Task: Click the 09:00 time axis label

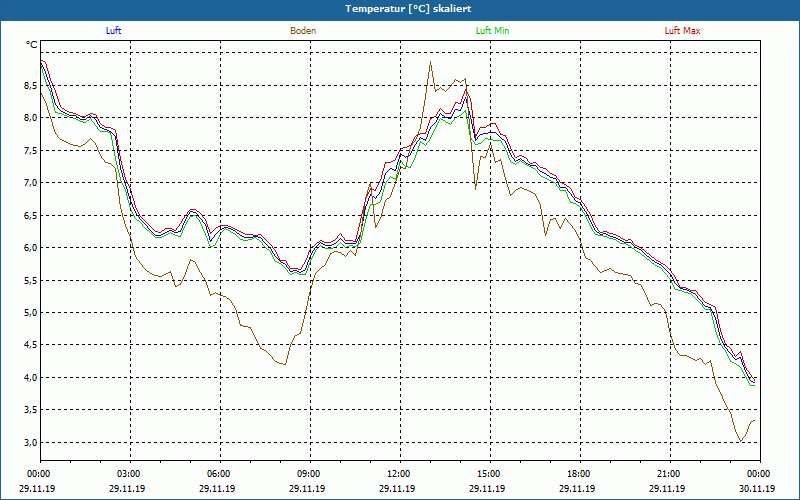Action: pos(310,474)
